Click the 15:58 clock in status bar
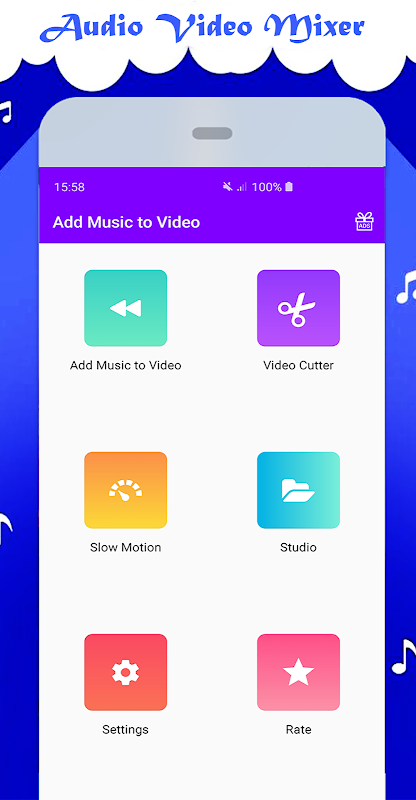The height and width of the screenshot is (800, 416). 69,187
